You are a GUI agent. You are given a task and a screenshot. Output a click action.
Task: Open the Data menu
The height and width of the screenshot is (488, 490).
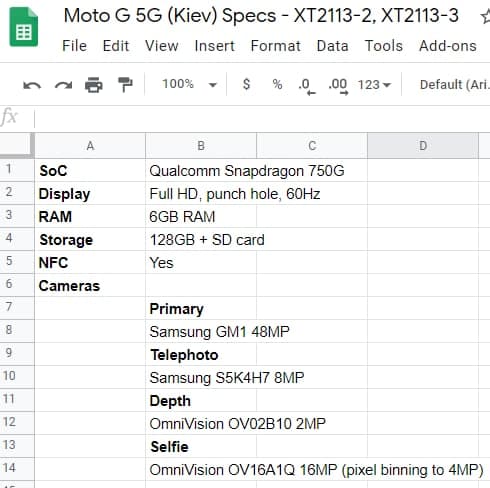[333, 46]
